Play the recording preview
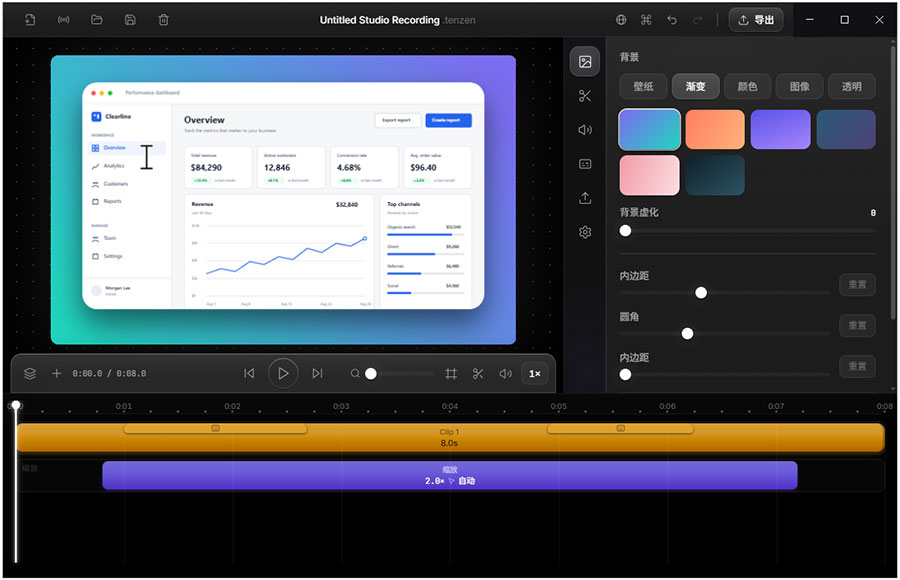The width and height of the screenshot is (900, 580). [283, 373]
